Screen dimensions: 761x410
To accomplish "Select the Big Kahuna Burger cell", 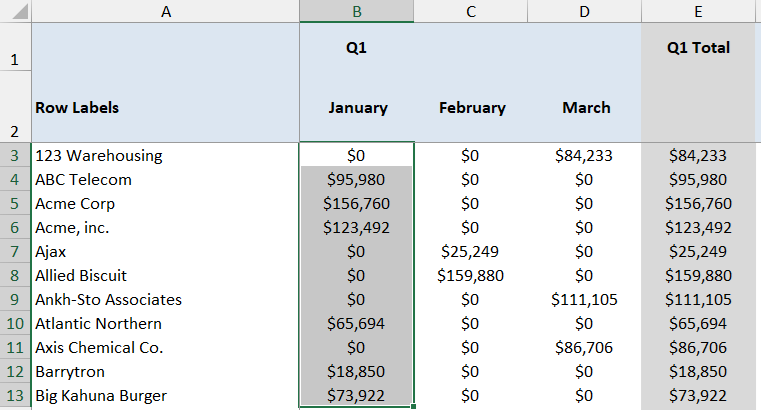I will pos(165,395).
